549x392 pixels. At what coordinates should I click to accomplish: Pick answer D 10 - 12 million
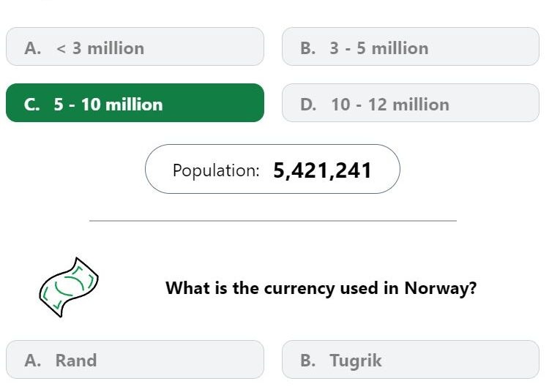411,103
